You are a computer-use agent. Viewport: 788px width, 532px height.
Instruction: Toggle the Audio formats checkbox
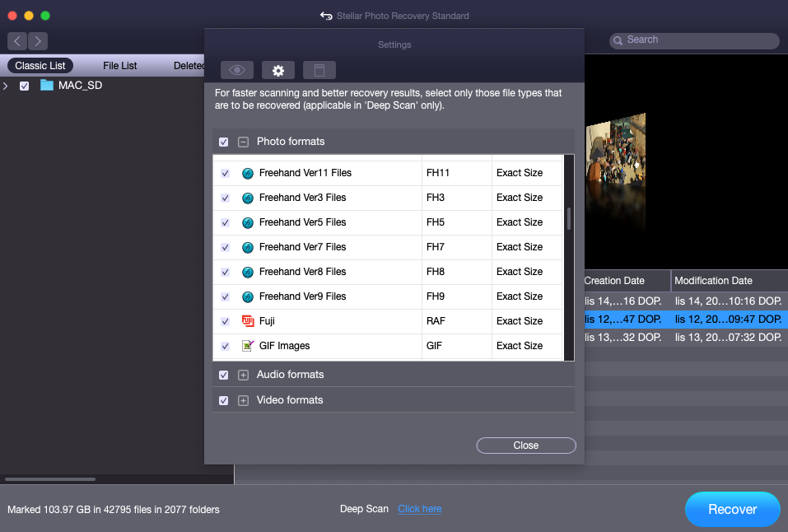(x=224, y=376)
